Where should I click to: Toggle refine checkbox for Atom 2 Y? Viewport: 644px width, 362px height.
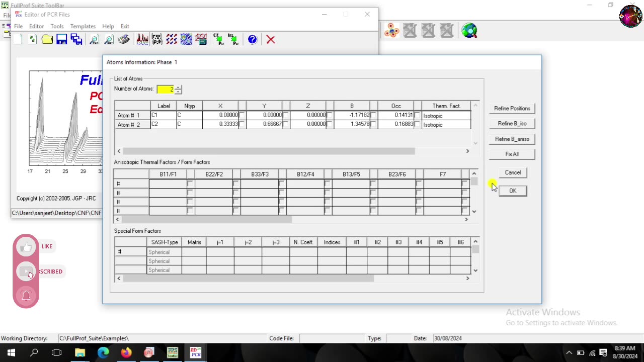[x=286, y=124]
